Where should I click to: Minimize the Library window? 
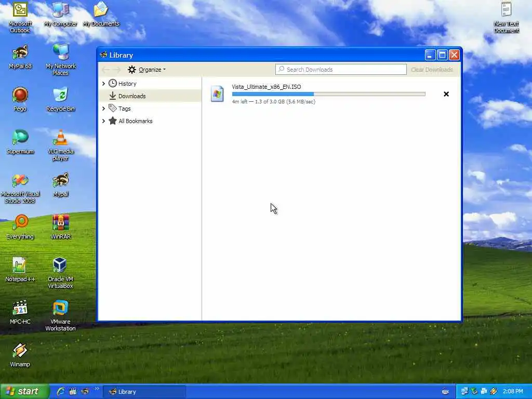[430, 55]
